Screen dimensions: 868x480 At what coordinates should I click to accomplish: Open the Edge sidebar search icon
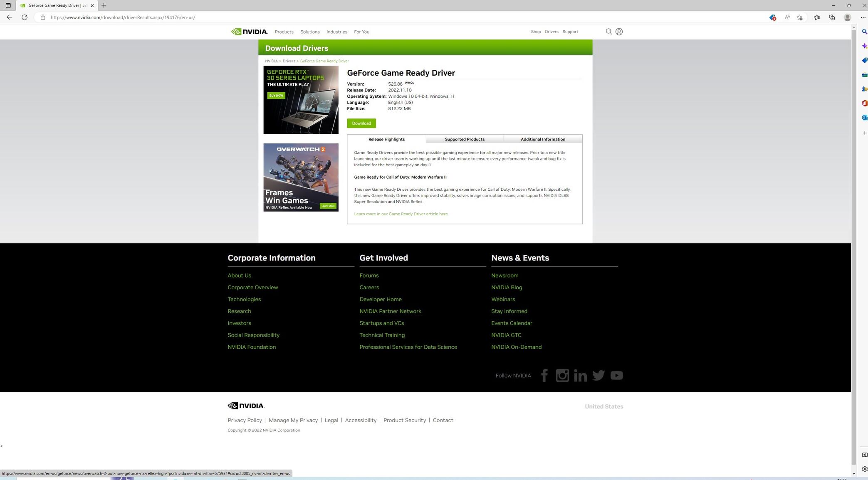coord(864,32)
